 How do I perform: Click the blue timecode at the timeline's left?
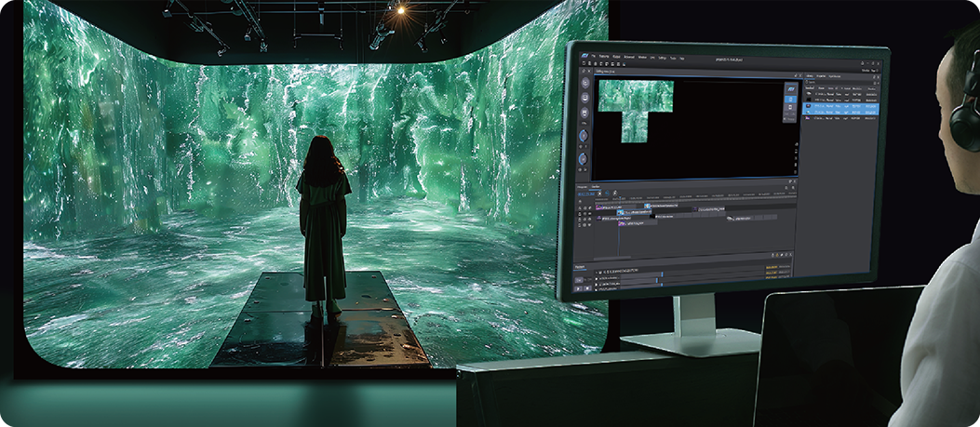[x=586, y=194]
